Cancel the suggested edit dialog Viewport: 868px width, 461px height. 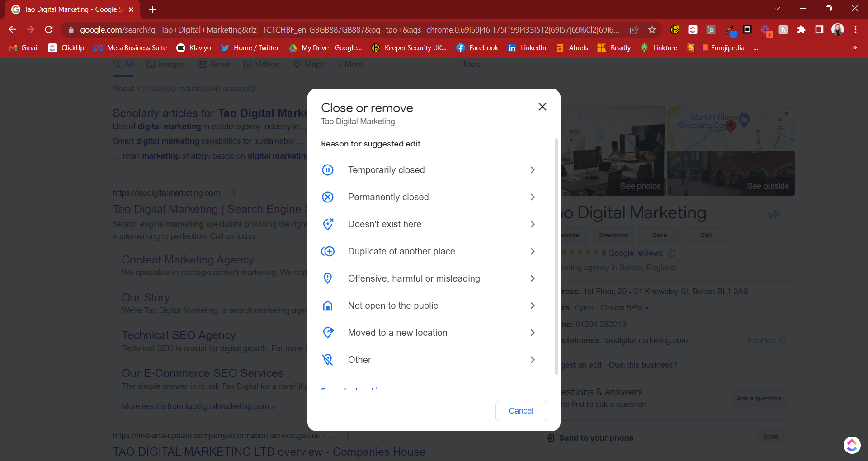pos(521,411)
